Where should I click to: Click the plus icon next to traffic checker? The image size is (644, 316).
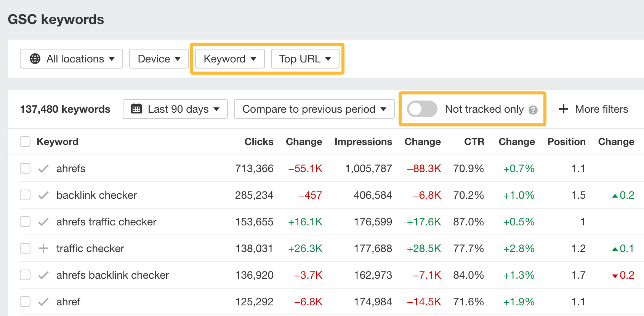pyautogui.click(x=43, y=249)
